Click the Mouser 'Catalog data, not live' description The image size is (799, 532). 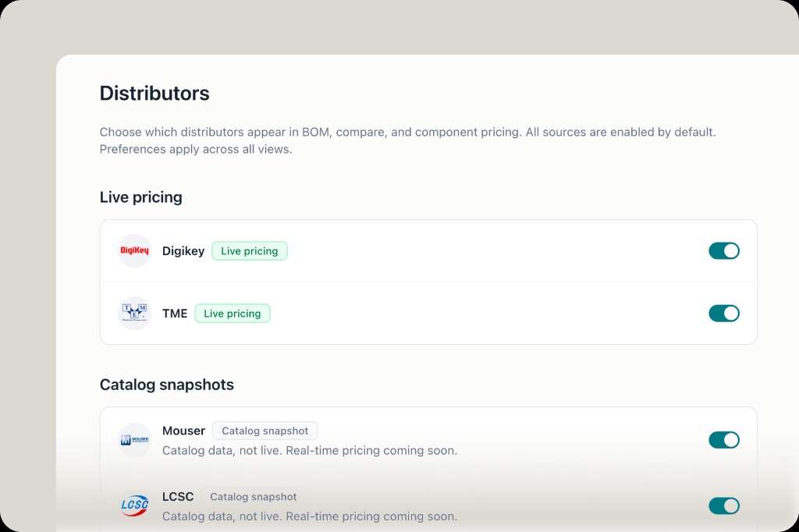310,450
